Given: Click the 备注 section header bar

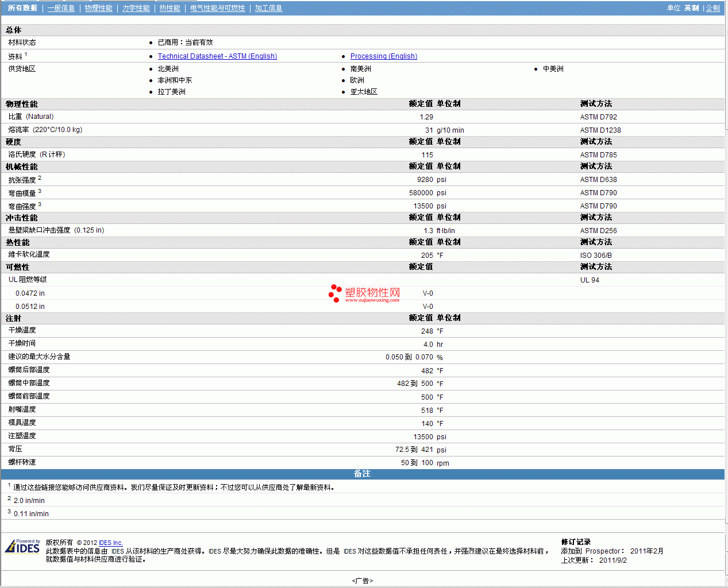Looking at the screenshot, I should coord(362,474).
